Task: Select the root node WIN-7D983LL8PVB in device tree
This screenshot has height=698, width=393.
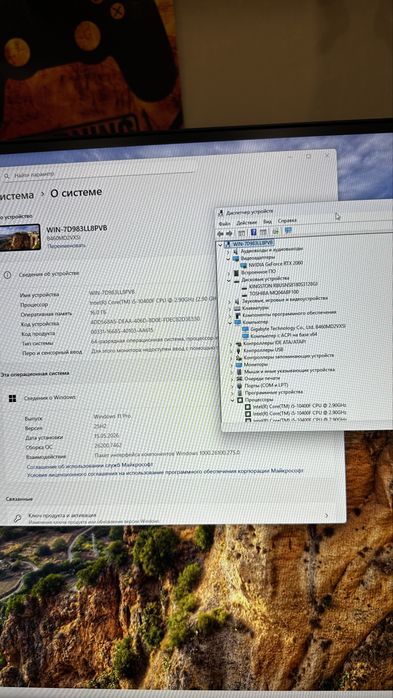Action: tap(252, 243)
